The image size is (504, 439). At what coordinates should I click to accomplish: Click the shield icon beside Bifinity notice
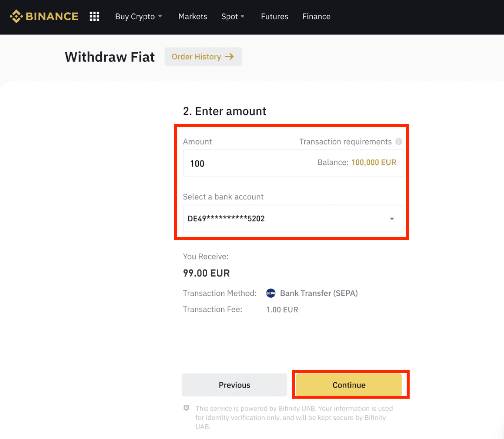pos(187,408)
